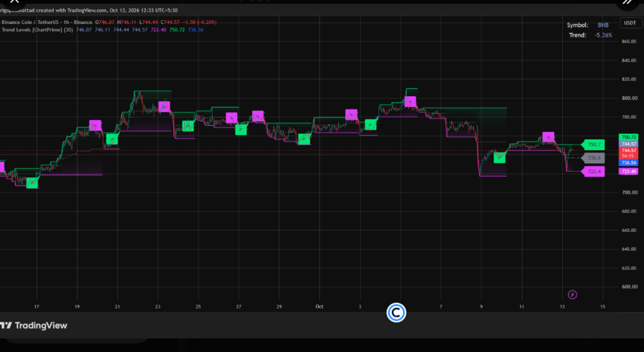Click the green 750.7 level label
Image resolution: width=644 pixels, height=352 pixels.
click(x=594, y=145)
